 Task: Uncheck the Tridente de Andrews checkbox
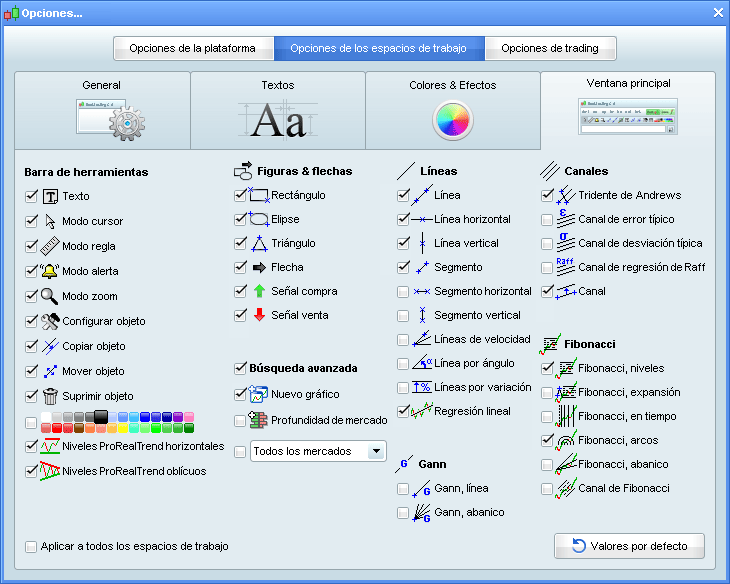click(547, 195)
